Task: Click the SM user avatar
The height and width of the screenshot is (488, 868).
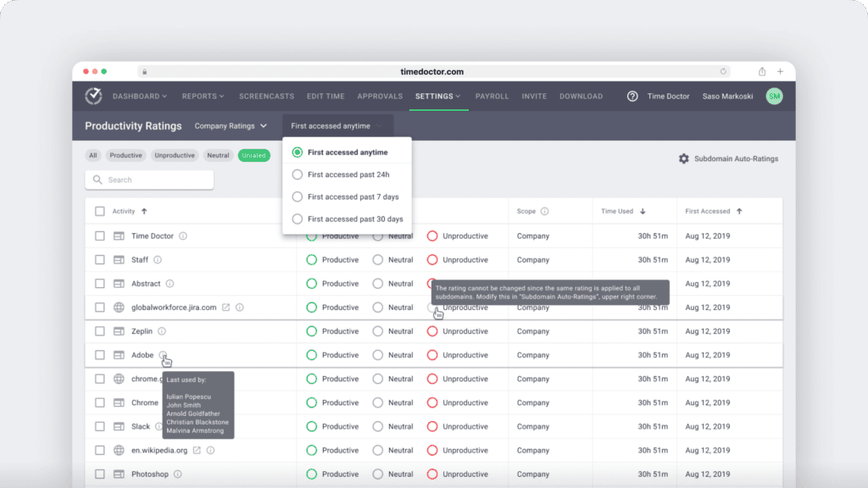Action: [x=774, y=97]
